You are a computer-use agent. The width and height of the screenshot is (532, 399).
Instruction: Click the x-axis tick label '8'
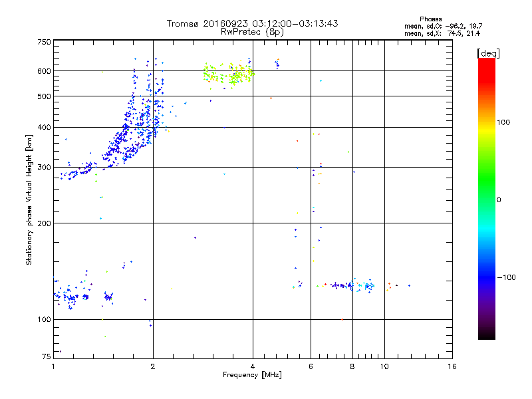(x=352, y=366)
